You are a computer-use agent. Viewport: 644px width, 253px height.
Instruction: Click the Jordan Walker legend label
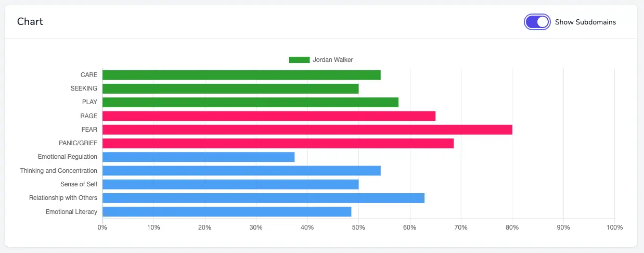333,60
